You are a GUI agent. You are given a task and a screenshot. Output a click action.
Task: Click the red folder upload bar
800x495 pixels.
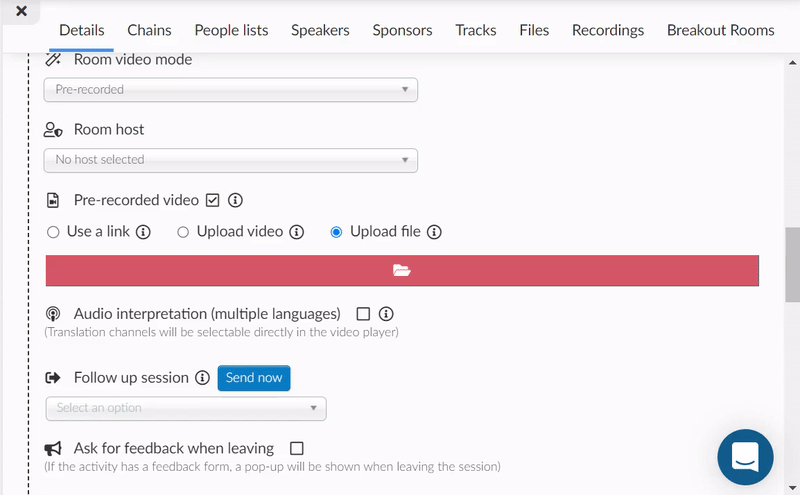coord(402,270)
